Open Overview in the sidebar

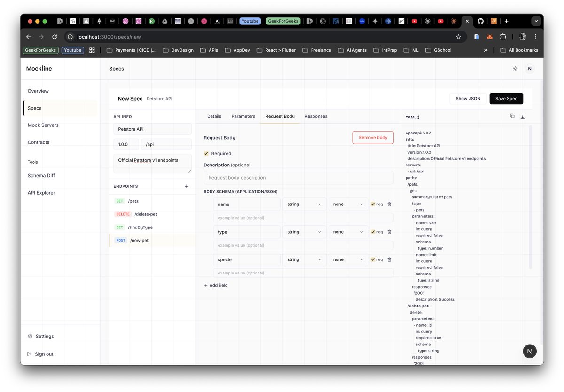61,91
